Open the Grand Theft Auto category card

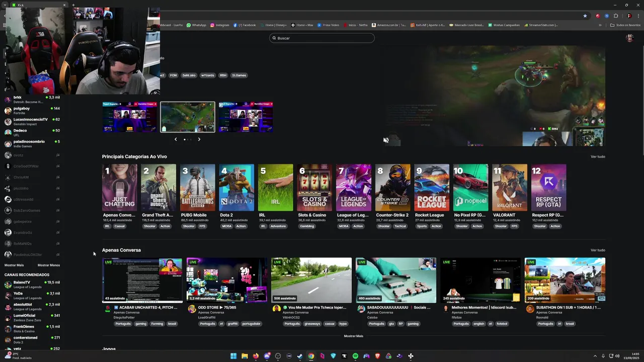158,188
